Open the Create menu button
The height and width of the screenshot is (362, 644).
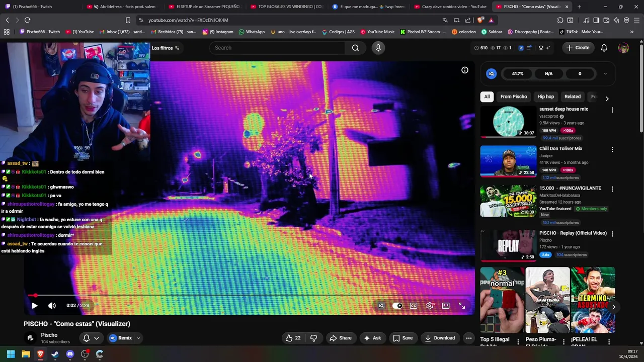(x=578, y=48)
